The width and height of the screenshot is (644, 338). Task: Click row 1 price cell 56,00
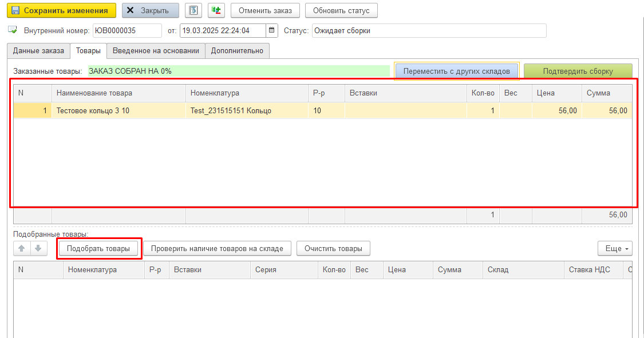pyautogui.click(x=556, y=110)
